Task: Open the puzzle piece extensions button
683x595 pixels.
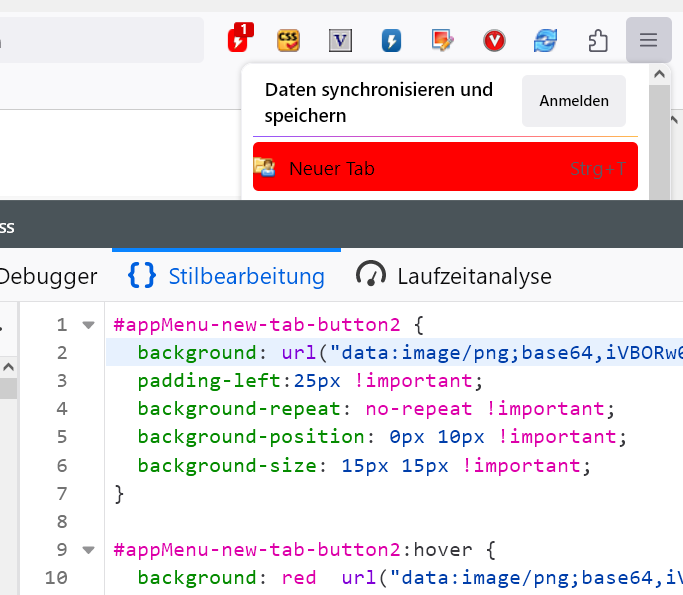Action: [597, 40]
